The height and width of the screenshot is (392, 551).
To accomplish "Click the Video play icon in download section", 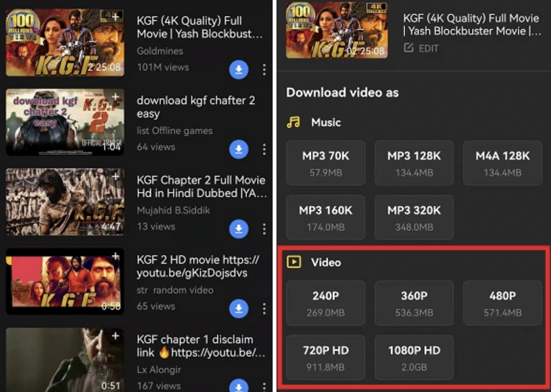I will click(294, 262).
